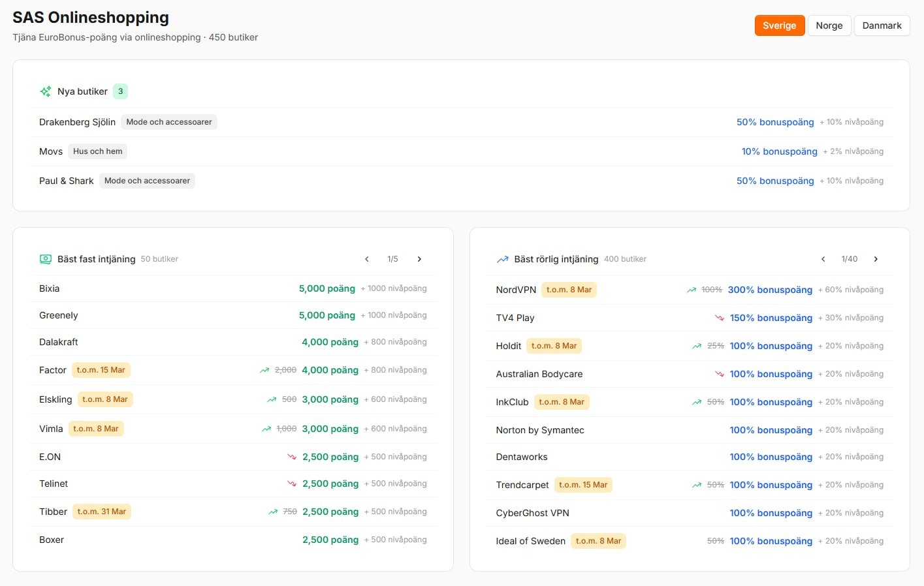Switch the country to Norge
Screen dimensions: 924x586
829,25
